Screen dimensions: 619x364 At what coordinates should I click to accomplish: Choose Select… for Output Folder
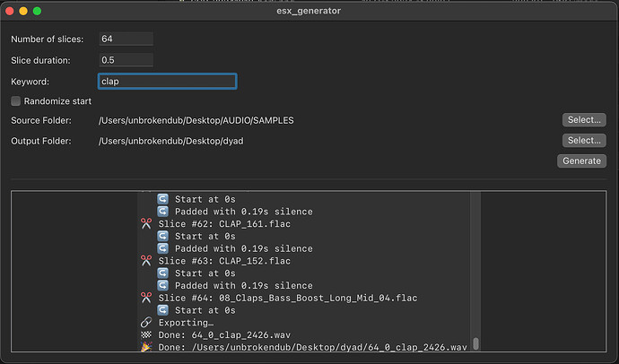[x=583, y=141]
